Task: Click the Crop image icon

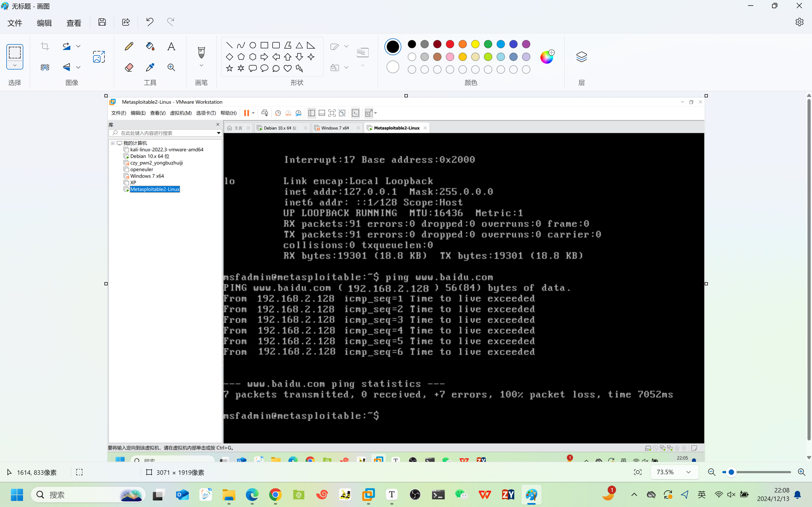Action: click(x=45, y=46)
